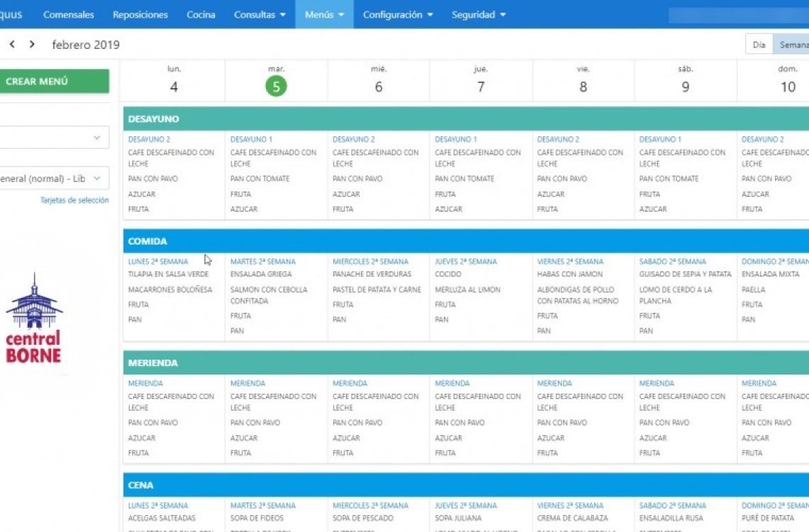Open Tuesday's DESAYUNO 1 menu
The image size is (809, 532).
click(251, 139)
